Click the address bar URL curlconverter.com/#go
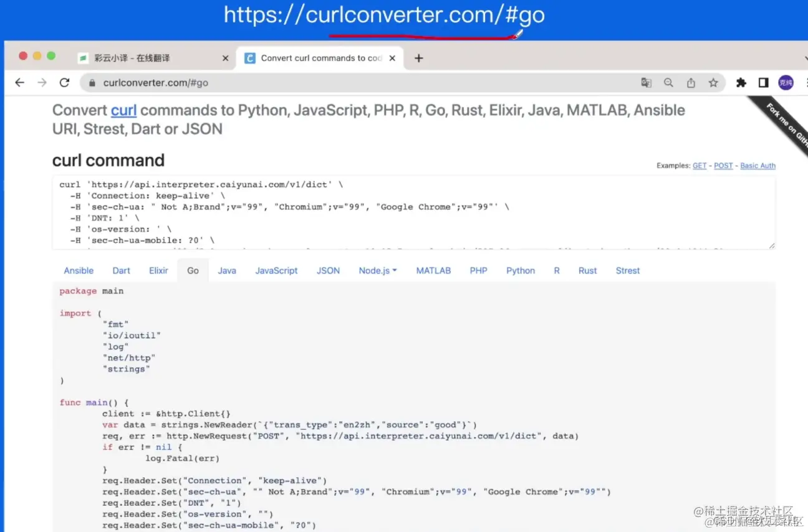Image resolution: width=808 pixels, height=532 pixels. coord(156,83)
